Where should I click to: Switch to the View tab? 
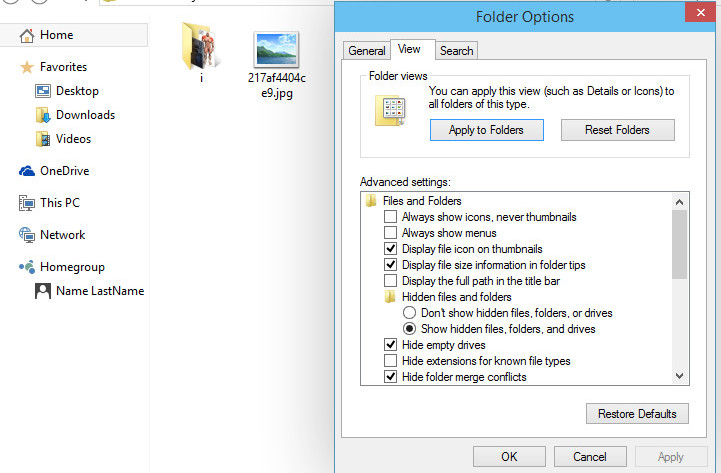point(412,49)
